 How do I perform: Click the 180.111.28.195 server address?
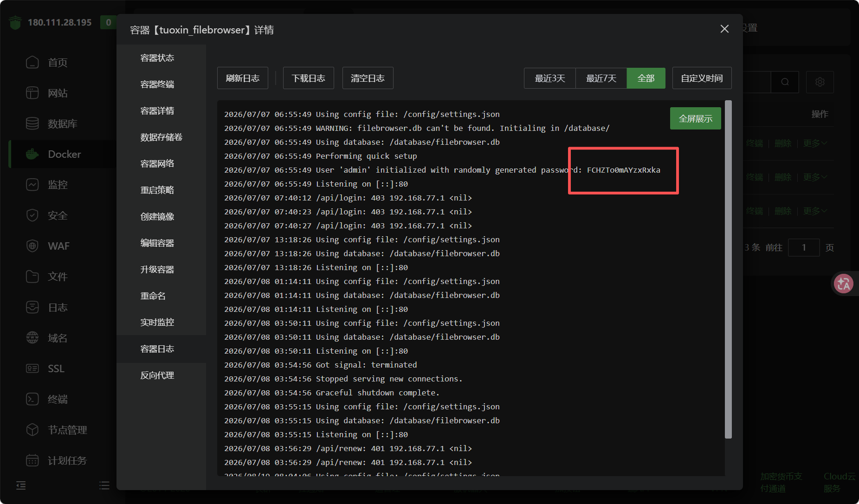coord(60,22)
